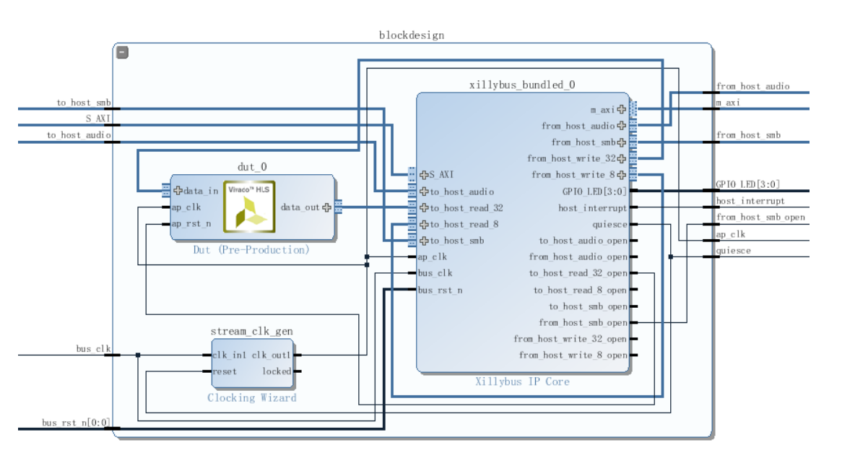The width and height of the screenshot is (868, 474).
Task: Select bus_rst_n pin on xillybus_bundled_0
Action: pyautogui.click(x=440, y=290)
